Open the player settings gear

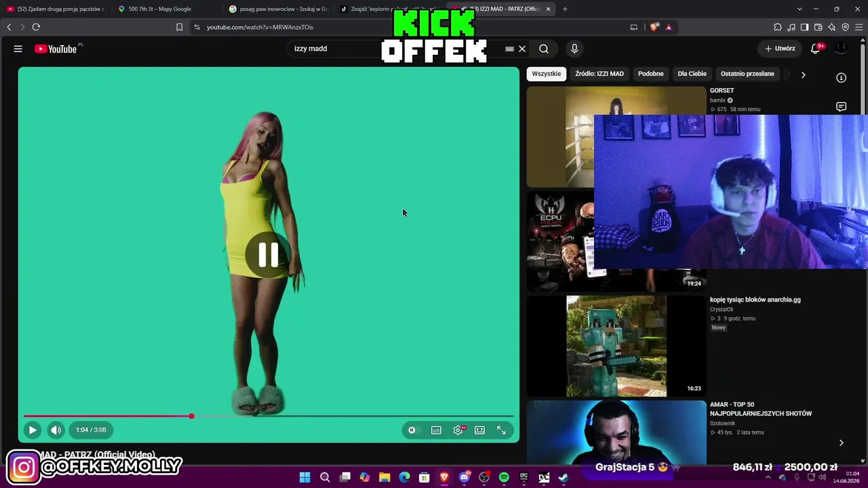coord(458,430)
